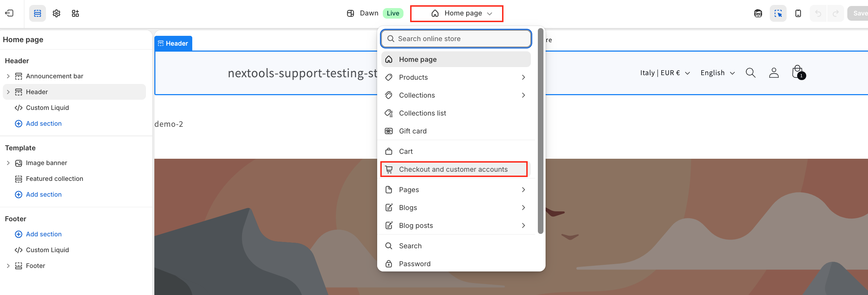This screenshot has width=868, height=295.
Task: Click the store name in preview header
Action: point(302,73)
